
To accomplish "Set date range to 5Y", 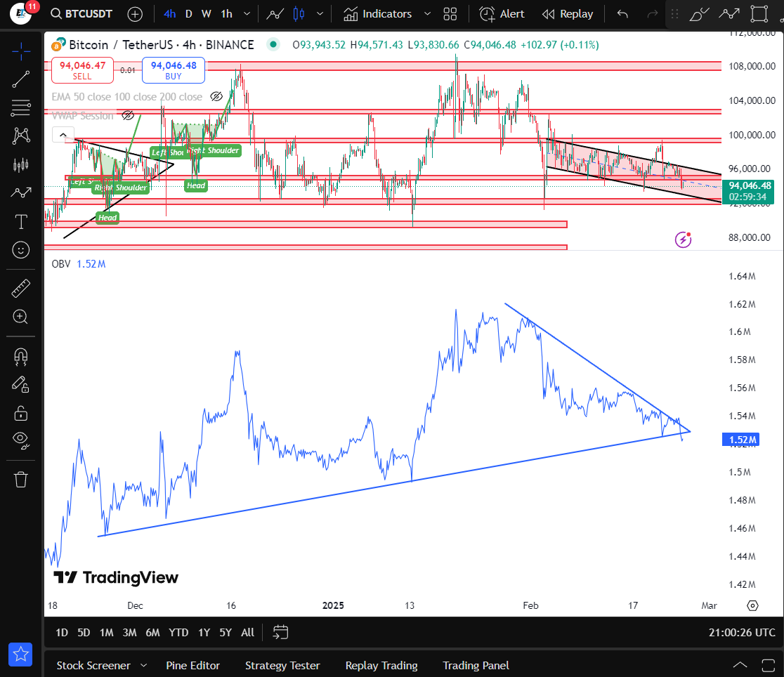I will point(226,633).
